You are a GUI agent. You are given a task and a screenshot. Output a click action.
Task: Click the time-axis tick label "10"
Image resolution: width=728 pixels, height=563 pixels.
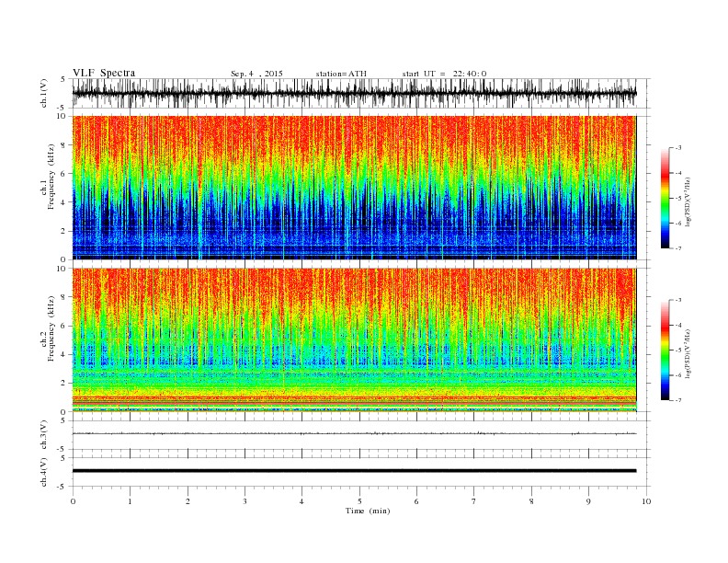coord(646,501)
